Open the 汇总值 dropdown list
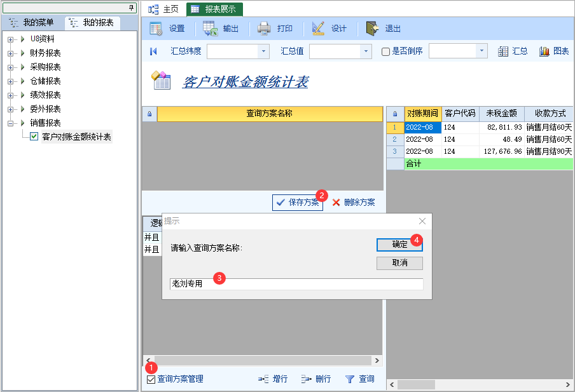The width and height of the screenshot is (575, 392). (x=366, y=51)
